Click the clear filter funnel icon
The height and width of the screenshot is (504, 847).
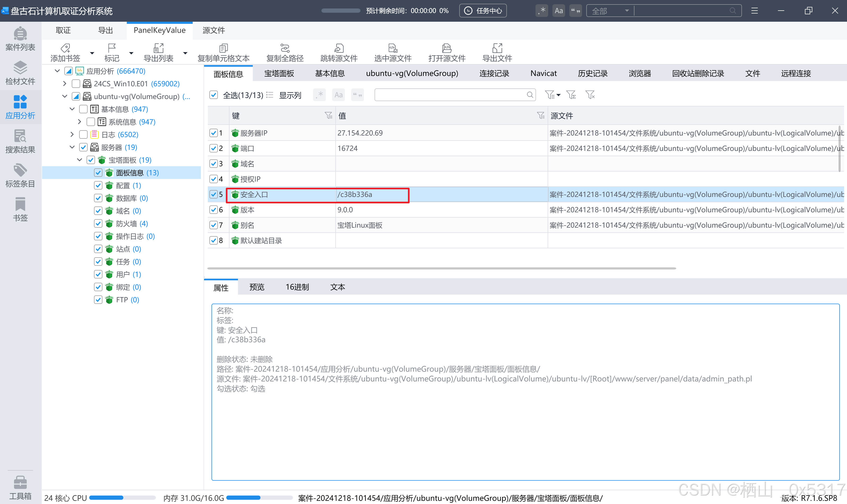pos(590,95)
